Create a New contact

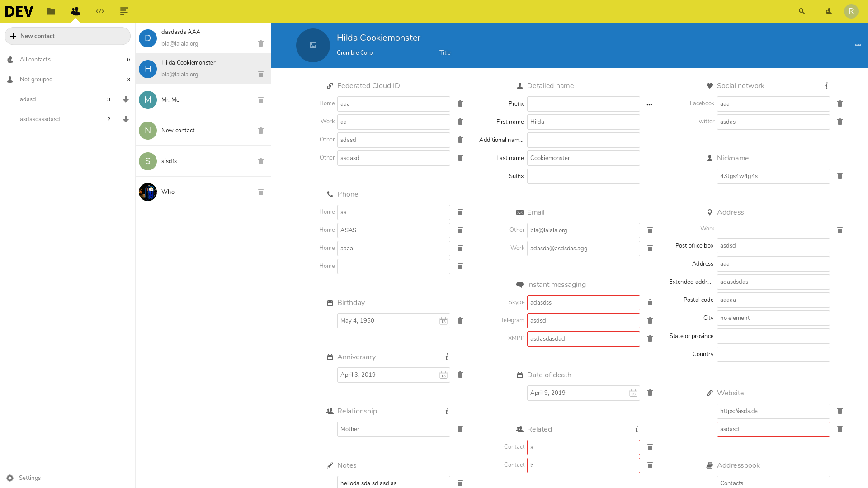coord(67,36)
